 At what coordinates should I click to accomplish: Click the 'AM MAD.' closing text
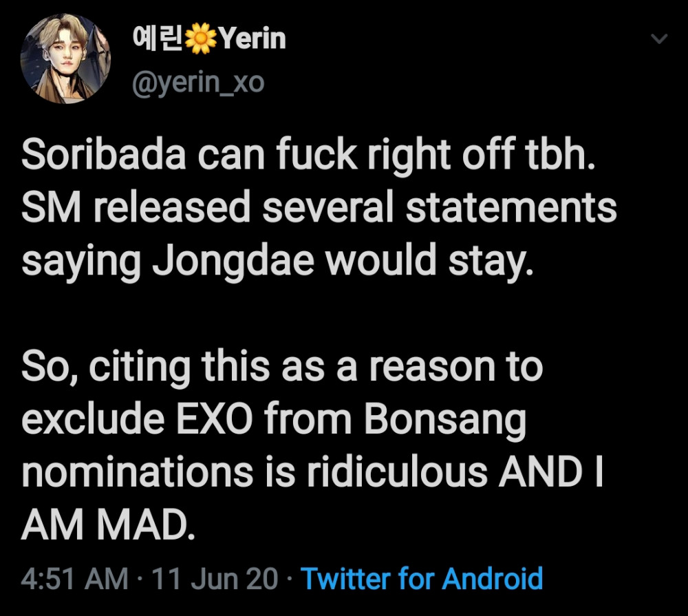click(x=108, y=524)
